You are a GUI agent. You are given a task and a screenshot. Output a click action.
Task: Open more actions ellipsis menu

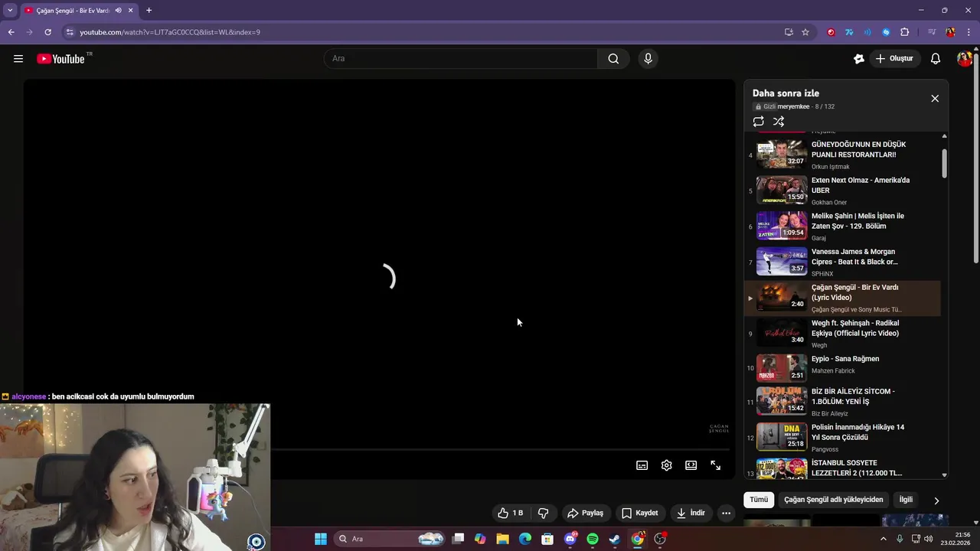pos(727,513)
